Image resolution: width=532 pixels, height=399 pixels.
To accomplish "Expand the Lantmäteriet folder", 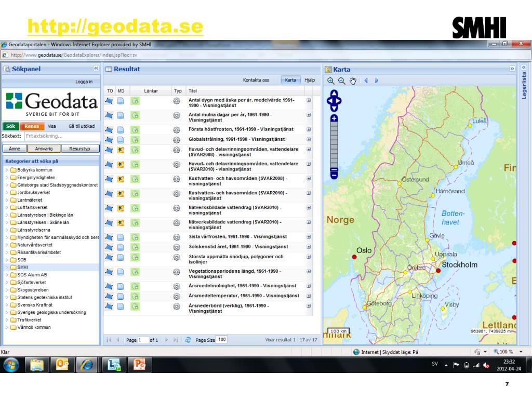I will pos(6,200).
